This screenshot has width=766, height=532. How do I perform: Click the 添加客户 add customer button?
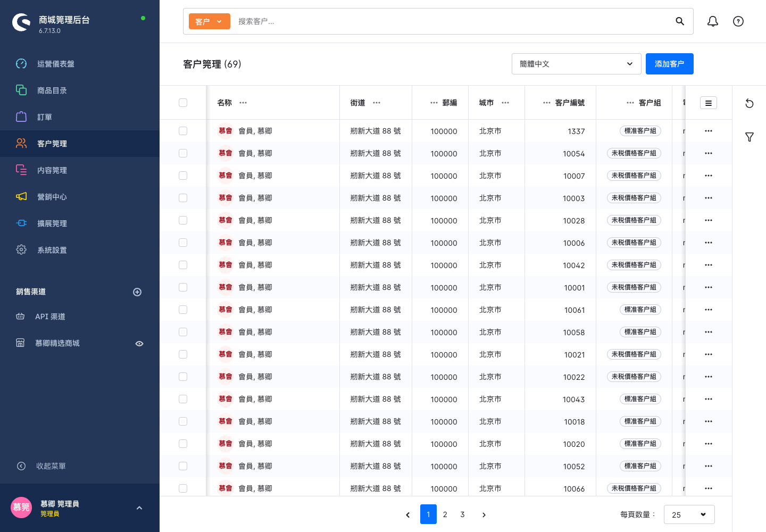tap(670, 64)
